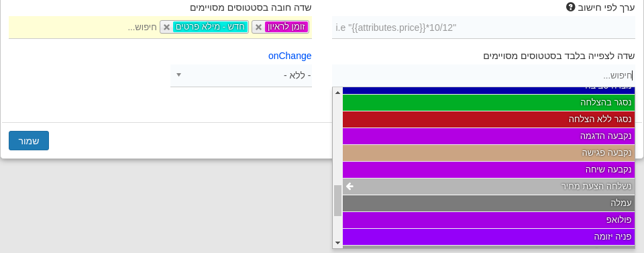
Task: Click the scrollbar up arrow in status list
Action: pyautogui.click(x=337, y=93)
